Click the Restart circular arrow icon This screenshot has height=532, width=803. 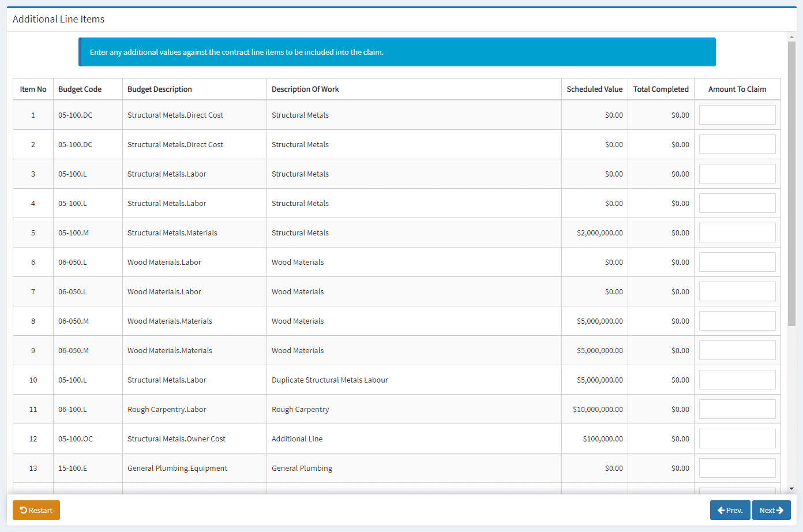[23, 510]
